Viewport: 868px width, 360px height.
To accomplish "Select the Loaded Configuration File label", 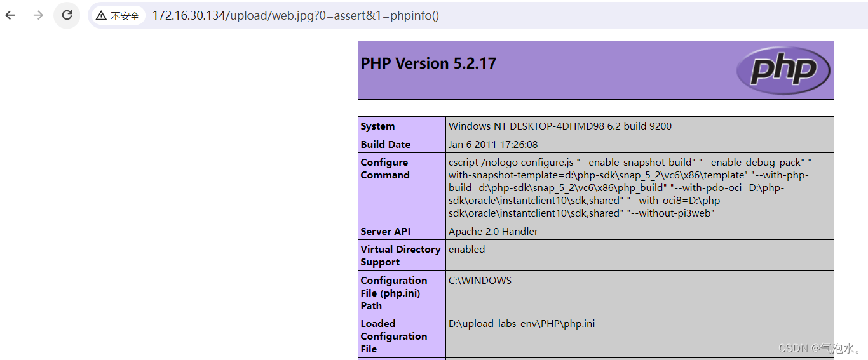I will tap(393, 336).
